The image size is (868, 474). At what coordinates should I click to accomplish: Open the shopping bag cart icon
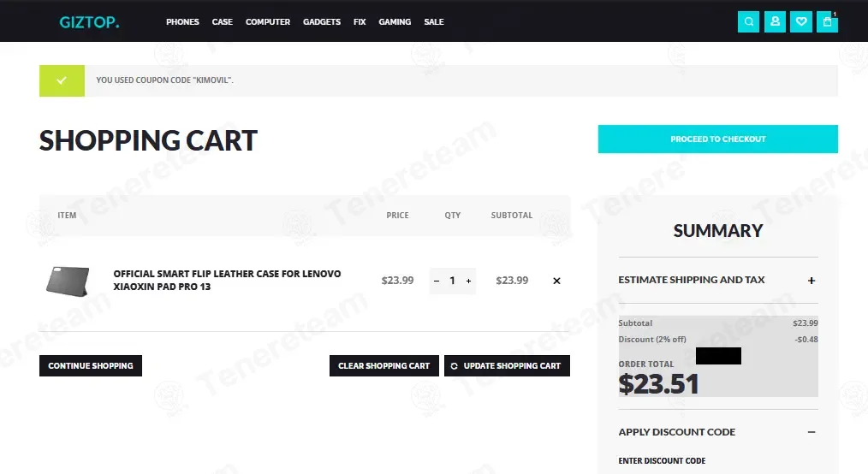coord(827,21)
